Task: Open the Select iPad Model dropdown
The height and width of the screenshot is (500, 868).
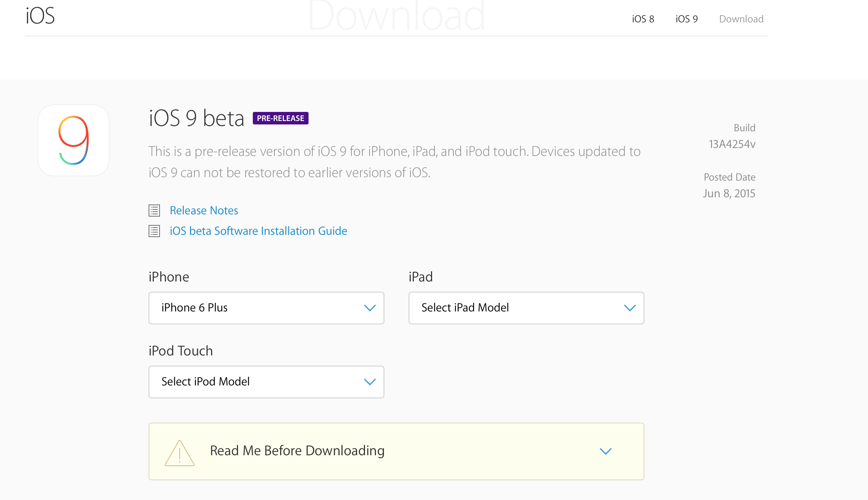Action: coord(526,308)
